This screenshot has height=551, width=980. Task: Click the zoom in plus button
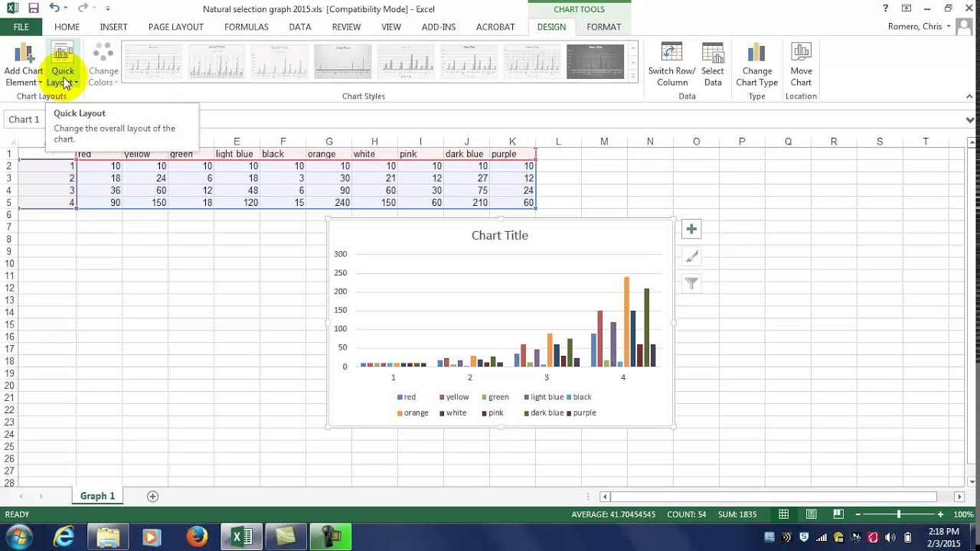[940, 514]
